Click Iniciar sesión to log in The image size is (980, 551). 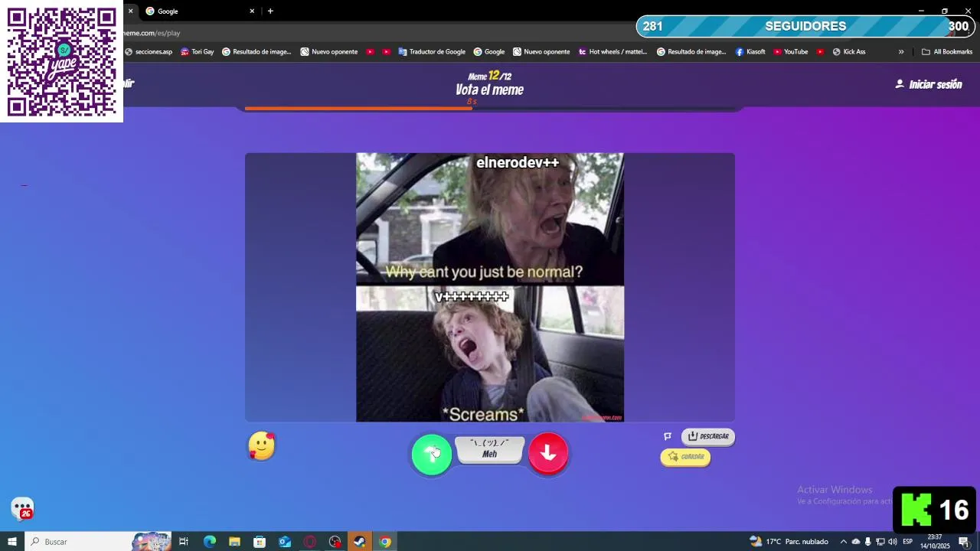click(929, 84)
